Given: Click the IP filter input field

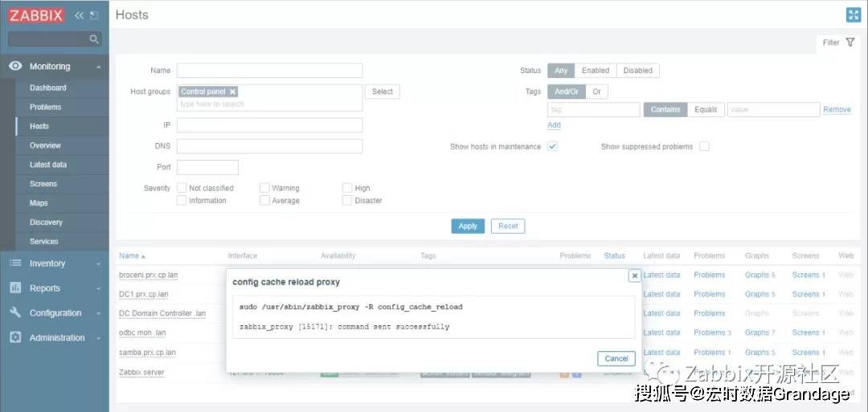Looking at the screenshot, I should point(269,125).
